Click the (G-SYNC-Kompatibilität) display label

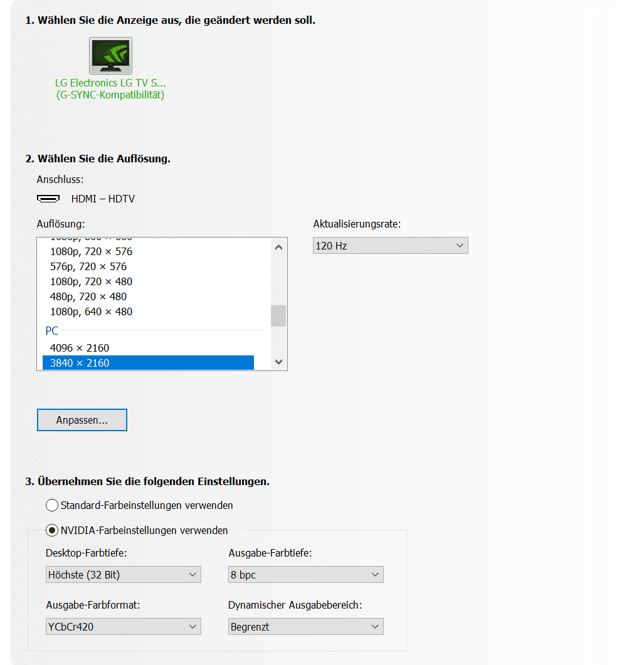click(x=110, y=95)
